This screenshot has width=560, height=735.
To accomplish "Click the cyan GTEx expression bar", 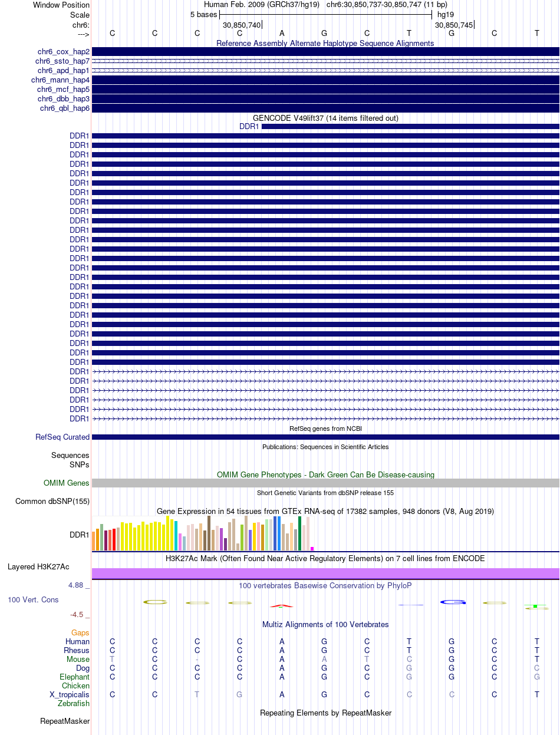I will (x=176, y=536).
